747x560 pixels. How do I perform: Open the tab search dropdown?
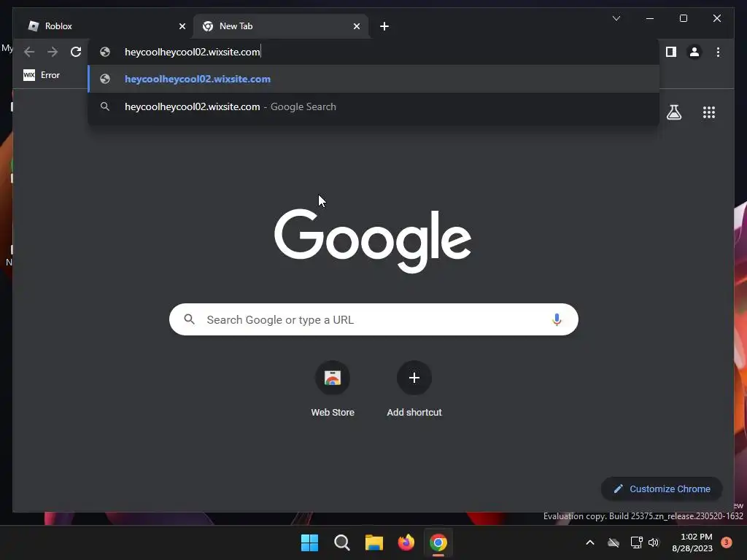pos(616,18)
